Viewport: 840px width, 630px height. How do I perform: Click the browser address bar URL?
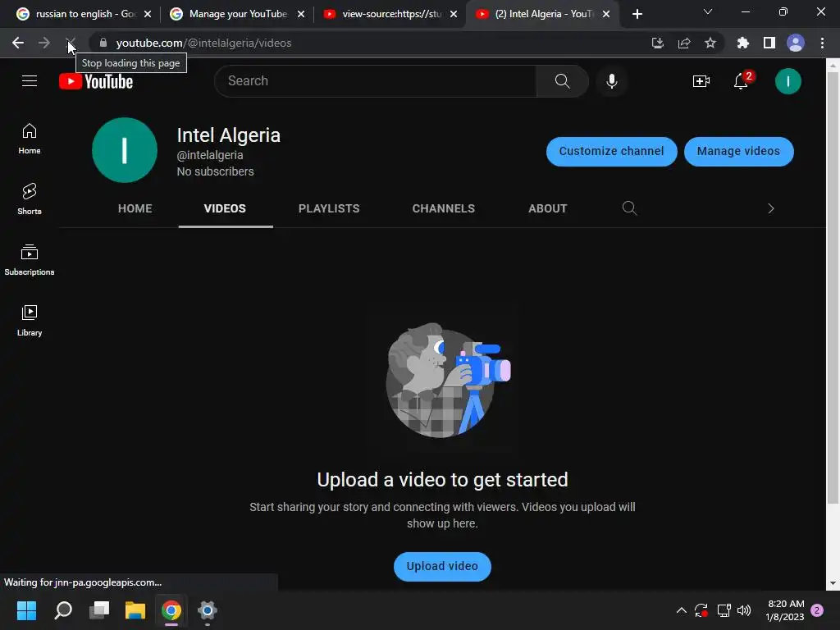coord(203,43)
